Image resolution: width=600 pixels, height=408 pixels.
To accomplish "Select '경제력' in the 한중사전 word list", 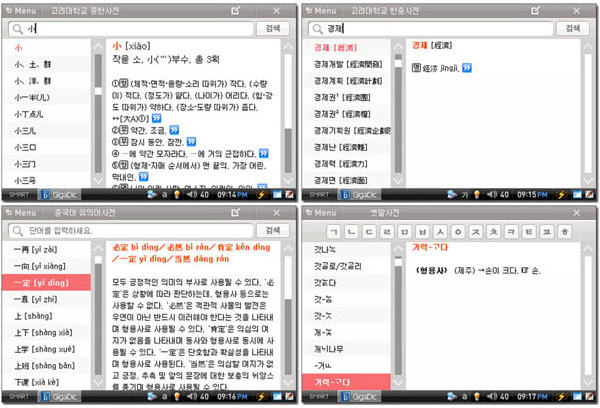I will coord(347,164).
